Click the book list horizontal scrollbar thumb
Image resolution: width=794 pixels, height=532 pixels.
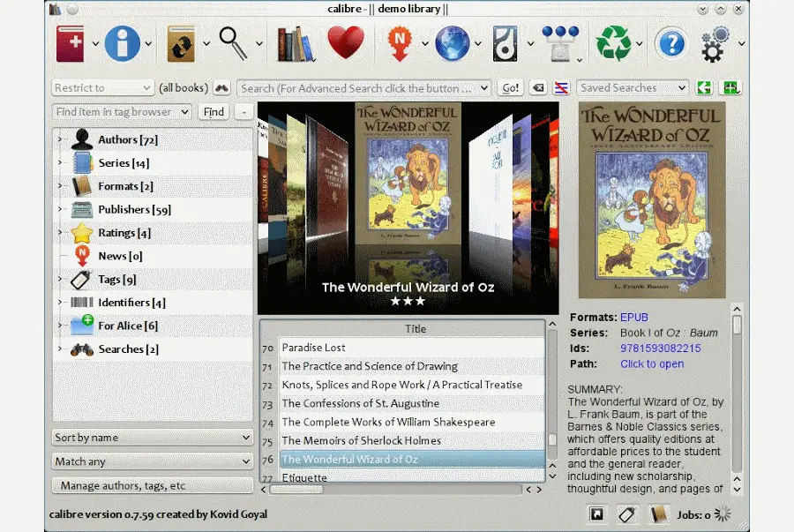coord(296,490)
